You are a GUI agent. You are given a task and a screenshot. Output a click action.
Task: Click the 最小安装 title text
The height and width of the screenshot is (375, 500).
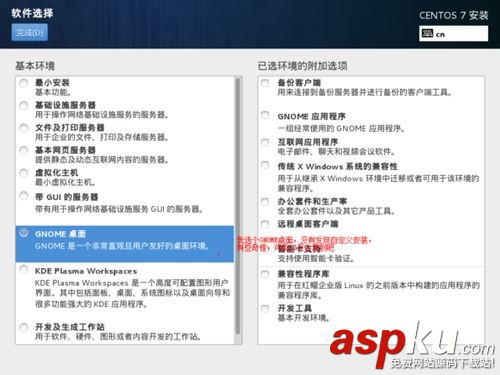point(52,82)
